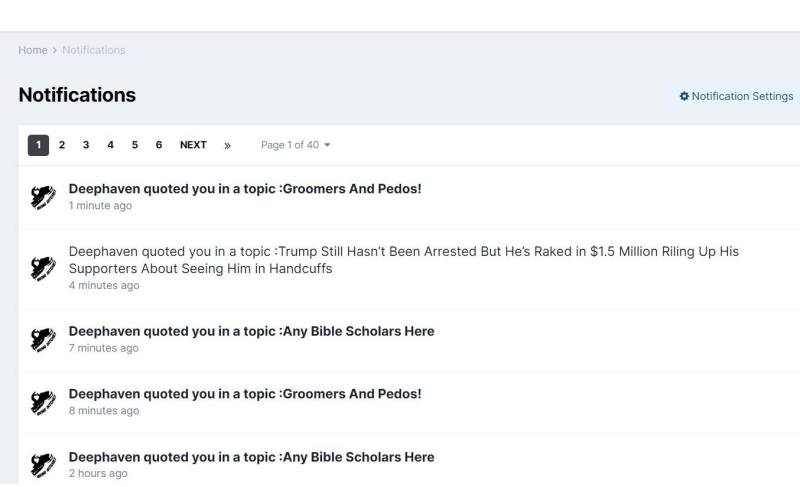This screenshot has width=800, height=487.
Task: Open page 6 of notifications
Action: tap(159, 145)
